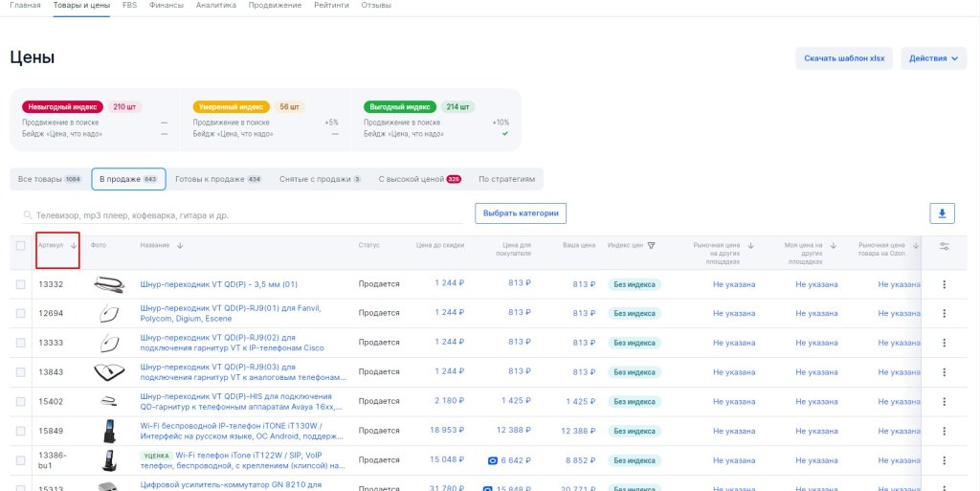Switch to the С высокой ценой tab
Image resolution: width=980 pixels, height=491 pixels.
(x=419, y=179)
